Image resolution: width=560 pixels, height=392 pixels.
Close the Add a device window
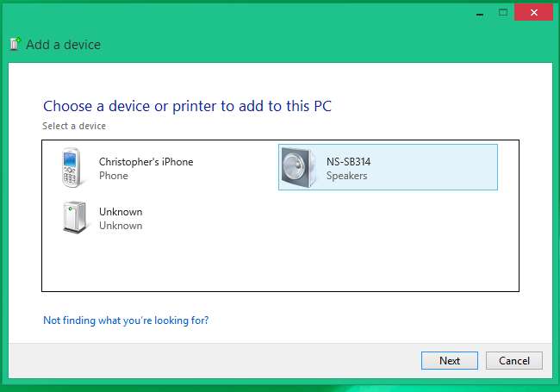coord(534,14)
